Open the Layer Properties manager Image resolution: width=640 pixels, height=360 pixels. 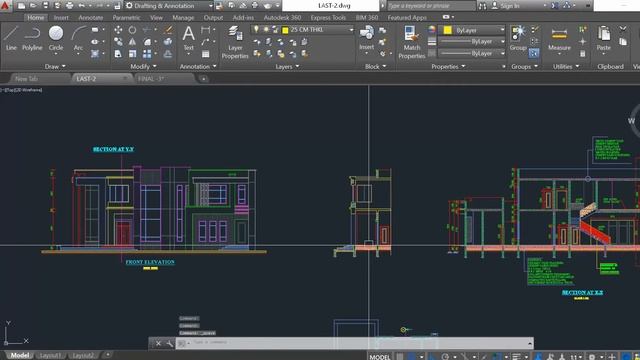[x=235, y=42]
